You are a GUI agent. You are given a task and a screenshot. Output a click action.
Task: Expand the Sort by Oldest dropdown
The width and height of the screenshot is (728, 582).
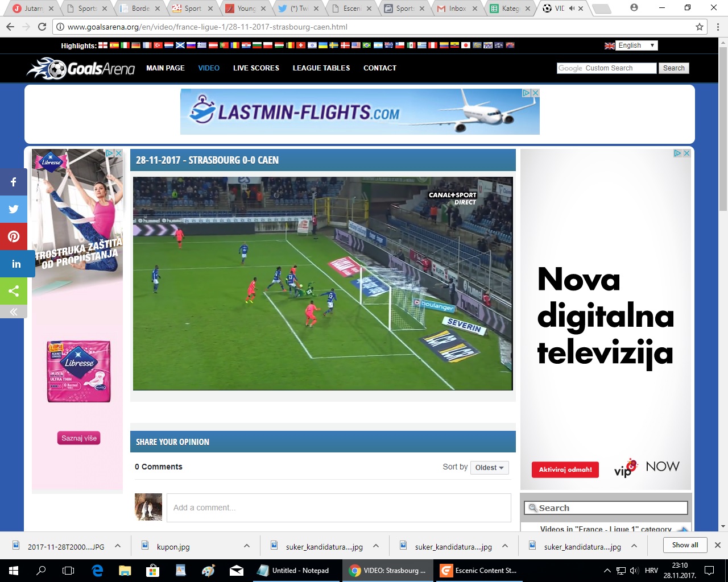(489, 468)
